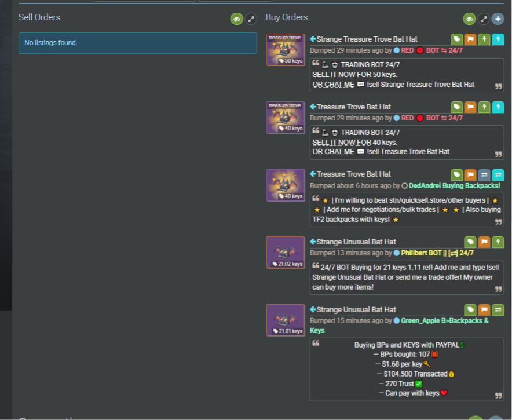Click the 'Sell Orders' heading
Screen dimensions: 512x420
tap(39, 17)
